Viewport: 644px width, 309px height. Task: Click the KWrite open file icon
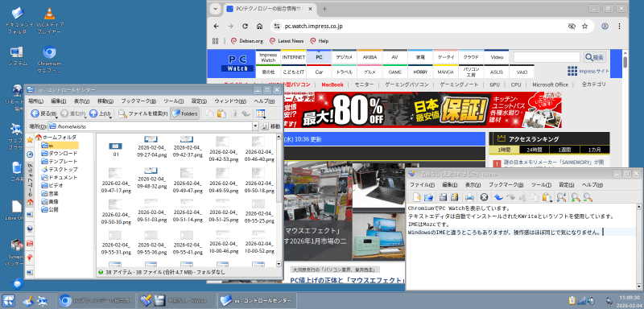pyautogui.click(x=428, y=197)
